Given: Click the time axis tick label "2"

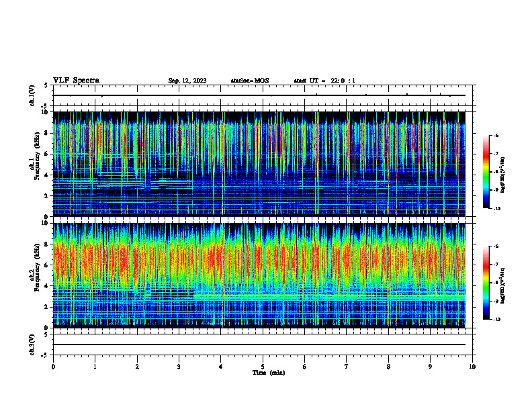Looking at the screenshot, I should pos(137,367).
